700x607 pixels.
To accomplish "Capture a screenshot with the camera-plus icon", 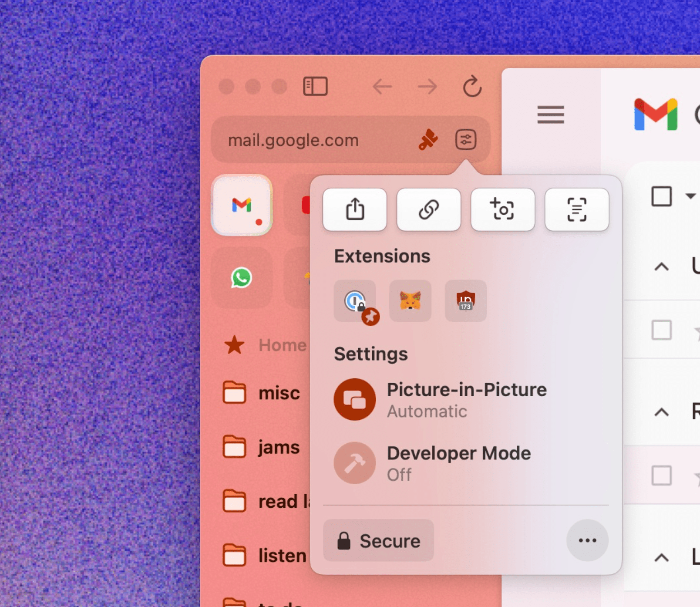I will [x=503, y=209].
